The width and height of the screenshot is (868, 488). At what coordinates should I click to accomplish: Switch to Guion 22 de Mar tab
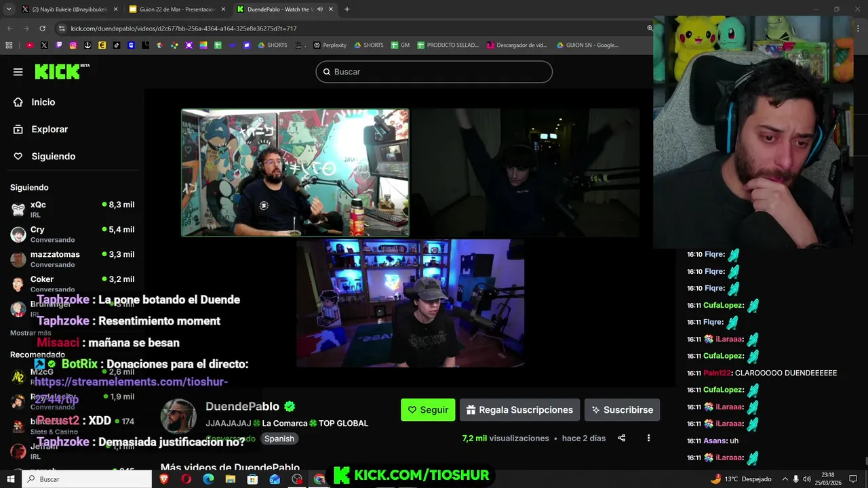tap(176, 9)
